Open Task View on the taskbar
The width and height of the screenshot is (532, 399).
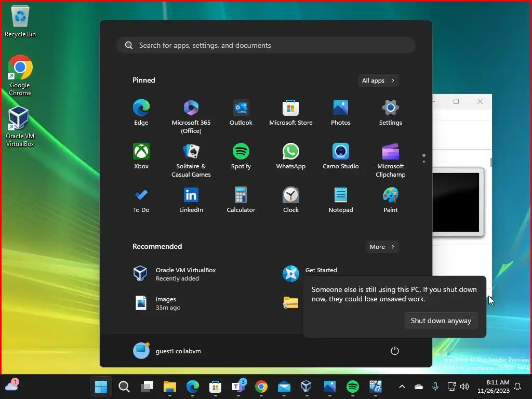coord(147,387)
